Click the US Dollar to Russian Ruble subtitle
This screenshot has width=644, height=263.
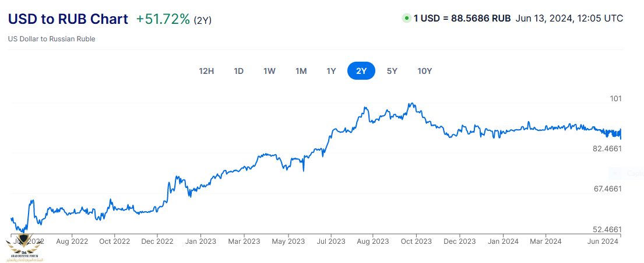51,39
